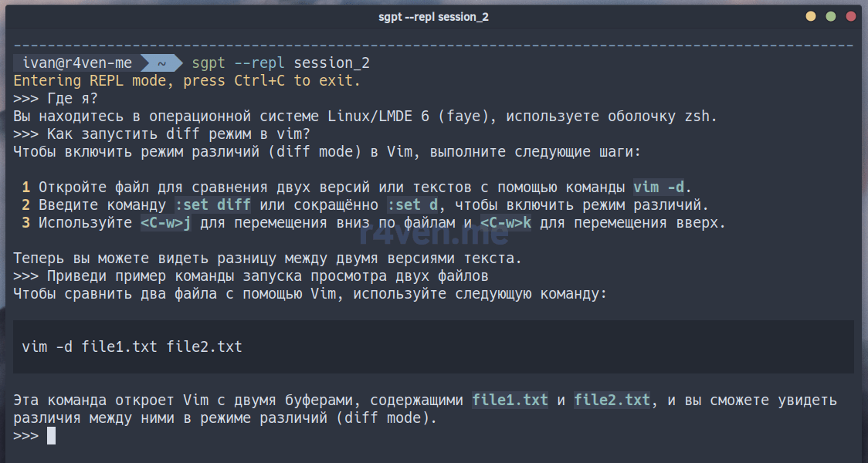Click the 'Linux/LMDE 6 (faye)' answer line
The image size is (868, 463).
tap(365, 117)
